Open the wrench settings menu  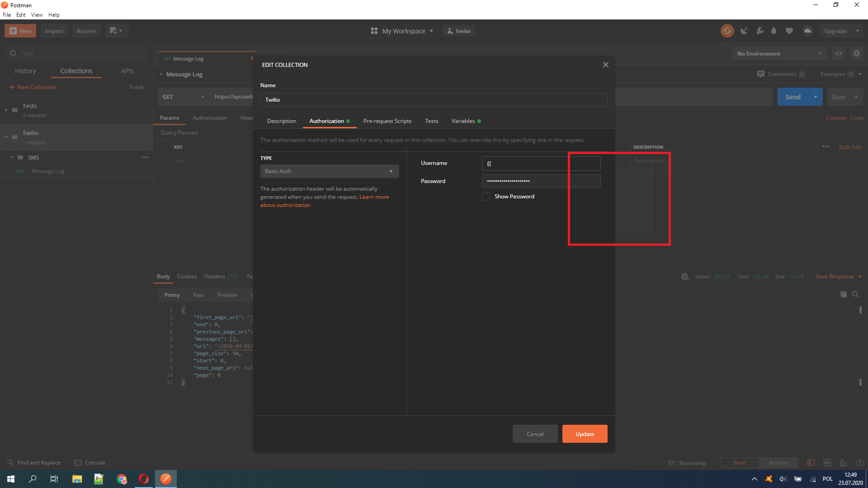[x=760, y=31]
